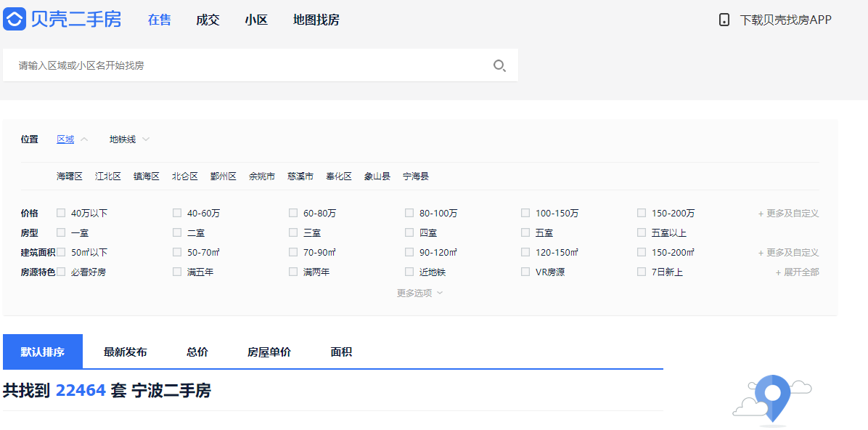Image resolution: width=868 pixels, height=430 pixels.
Task: Check the 二室 room type box
Action: tap(177, 232)
